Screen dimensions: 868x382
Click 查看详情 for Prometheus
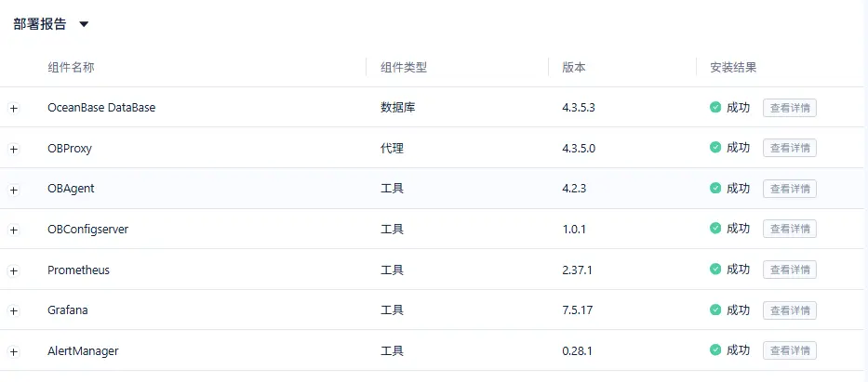(x=789, y=270)
